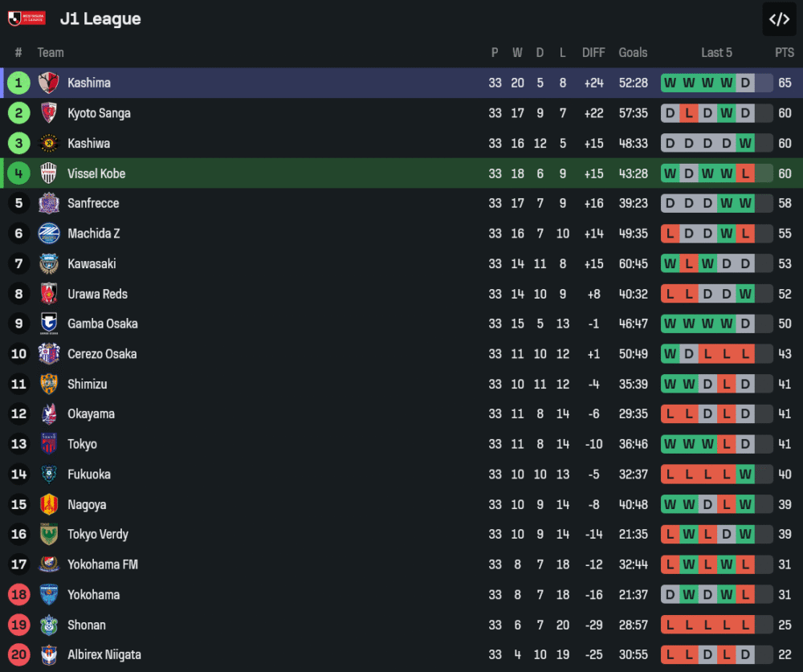Click the Kyoto Sanga team crest
The height and width of the screenshot is (672, 803).
[x=49, y=113]
